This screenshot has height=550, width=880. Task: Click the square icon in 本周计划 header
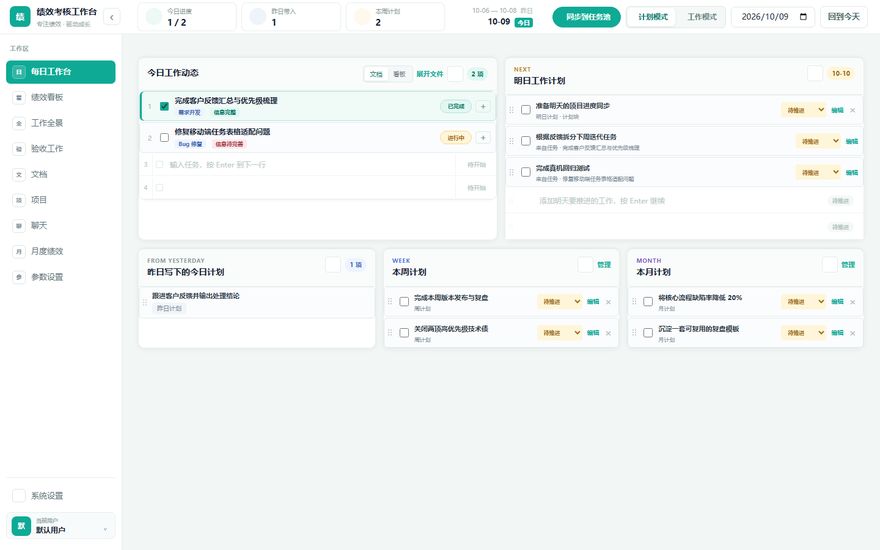tap(585, 264)
